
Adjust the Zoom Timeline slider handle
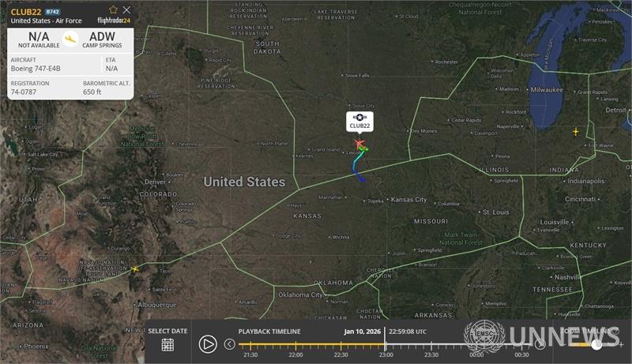coord(596,344)
